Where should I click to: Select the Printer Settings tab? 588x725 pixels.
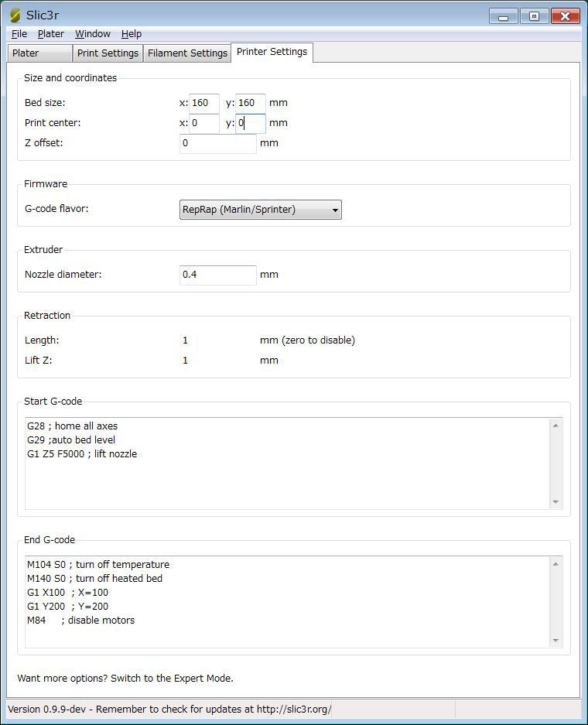[272, 52]
